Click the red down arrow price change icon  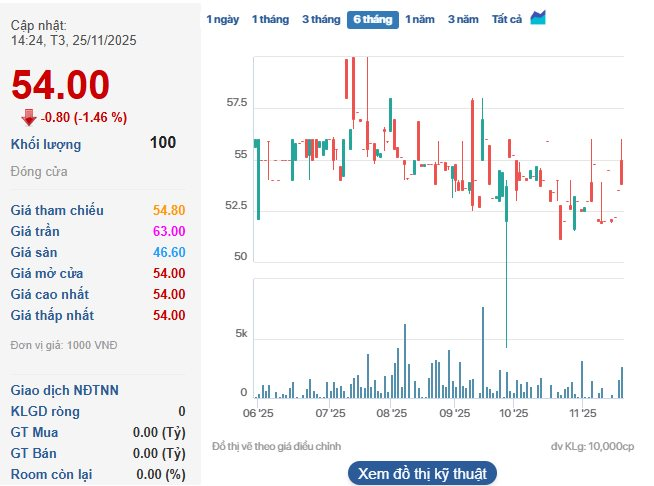click(x=28, y=117)
